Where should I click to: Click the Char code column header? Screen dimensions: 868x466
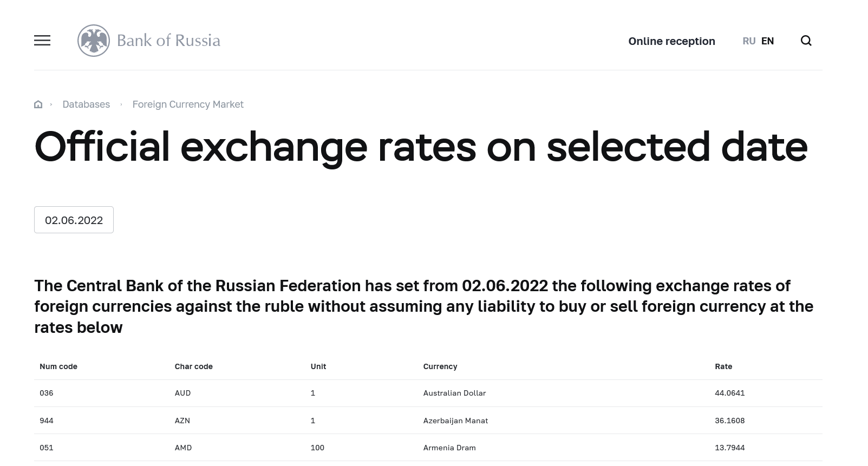[193, 366]
